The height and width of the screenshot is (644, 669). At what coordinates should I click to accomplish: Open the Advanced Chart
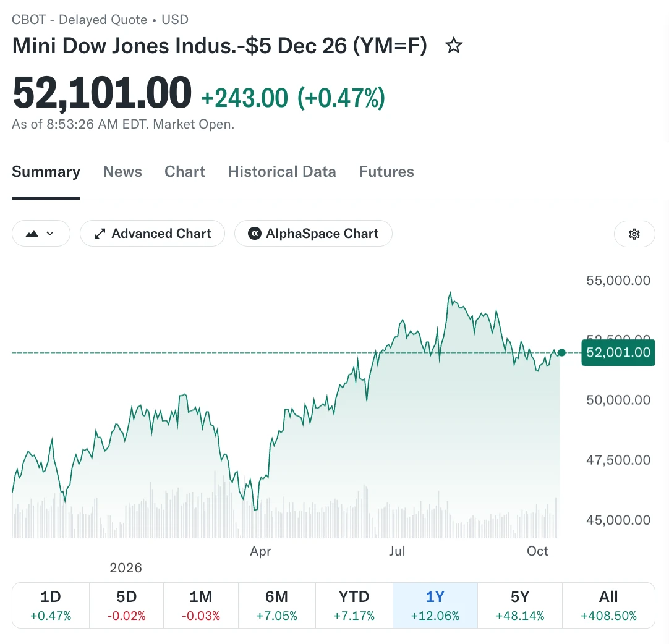click(x=152, y=233)
